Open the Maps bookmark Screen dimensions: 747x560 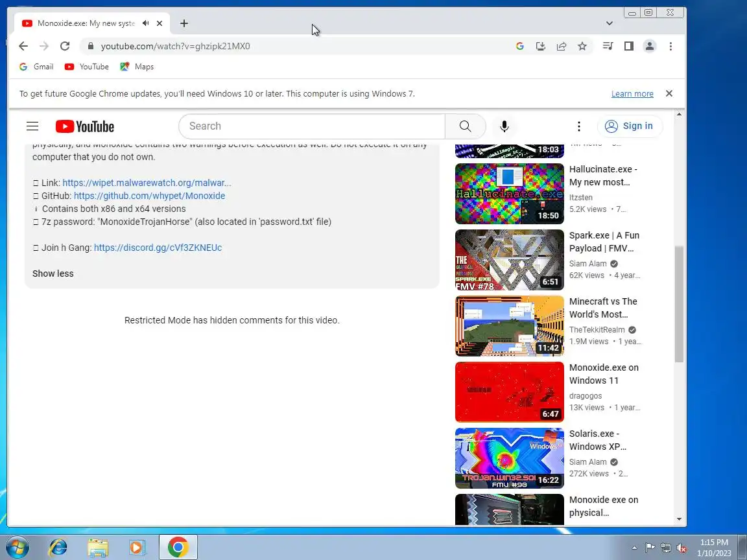(x=137, y=67)
